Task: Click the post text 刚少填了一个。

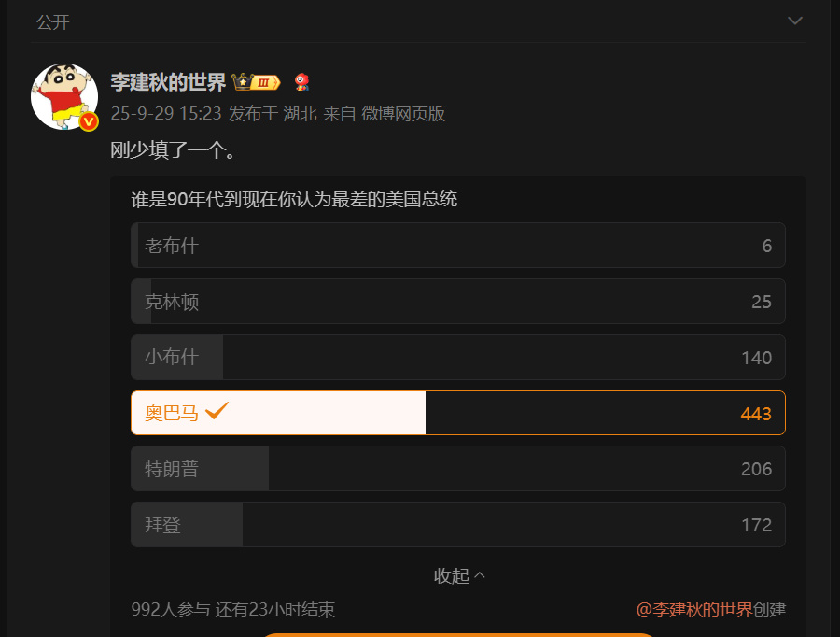Action: pos(173,149)
